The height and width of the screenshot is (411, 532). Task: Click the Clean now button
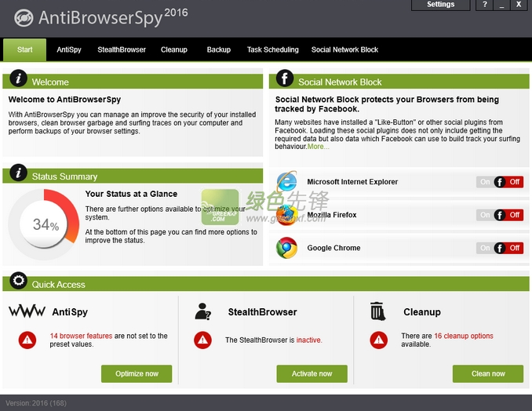488,373
